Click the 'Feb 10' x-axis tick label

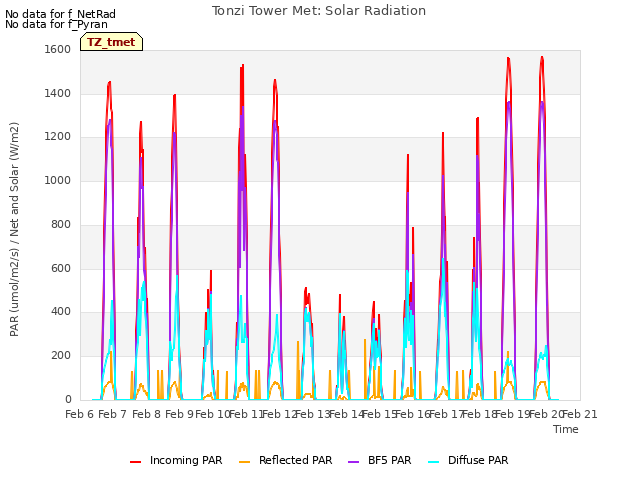coord(213,414)
